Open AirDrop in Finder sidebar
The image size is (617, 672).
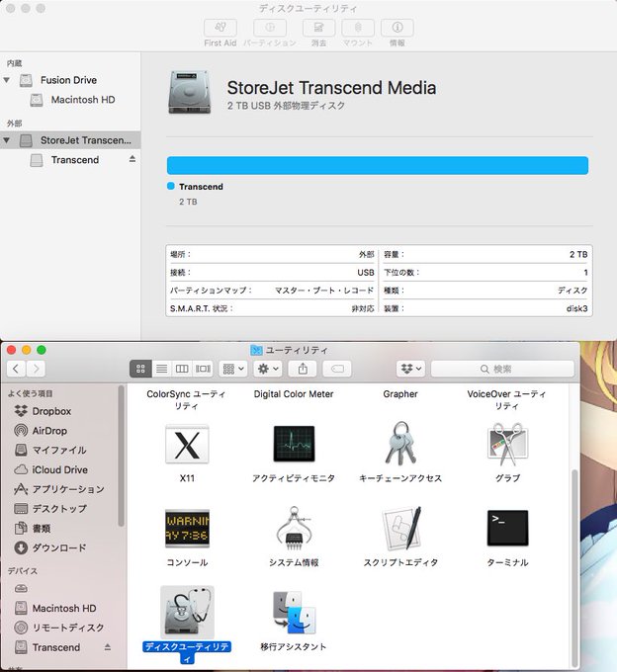coord(41,431)
